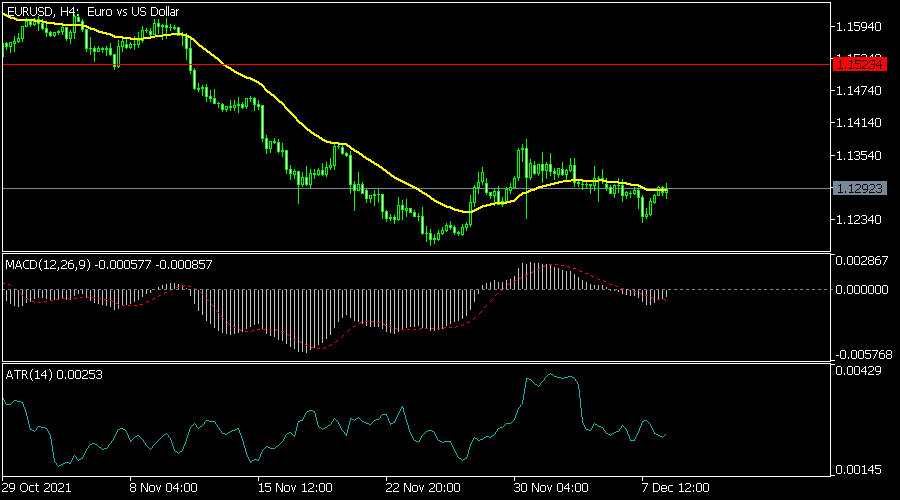Click the MACD zero level 0.000000

coord(862,289)
